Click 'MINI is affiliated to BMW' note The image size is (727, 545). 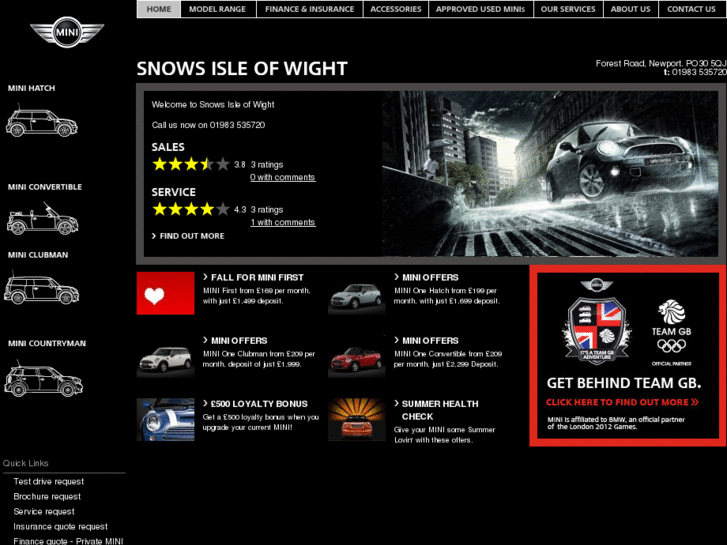click(x=616, y=423)
